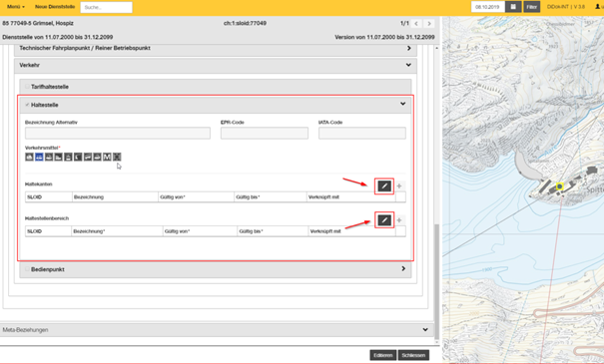Open the calendar date picker icon
Image resolution: width=604 pixels, height=364 pixels.
pos(513,7)
